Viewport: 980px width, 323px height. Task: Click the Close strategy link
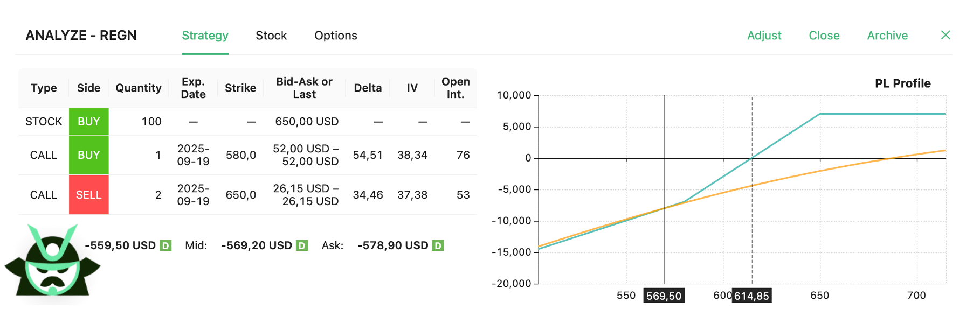824,36
